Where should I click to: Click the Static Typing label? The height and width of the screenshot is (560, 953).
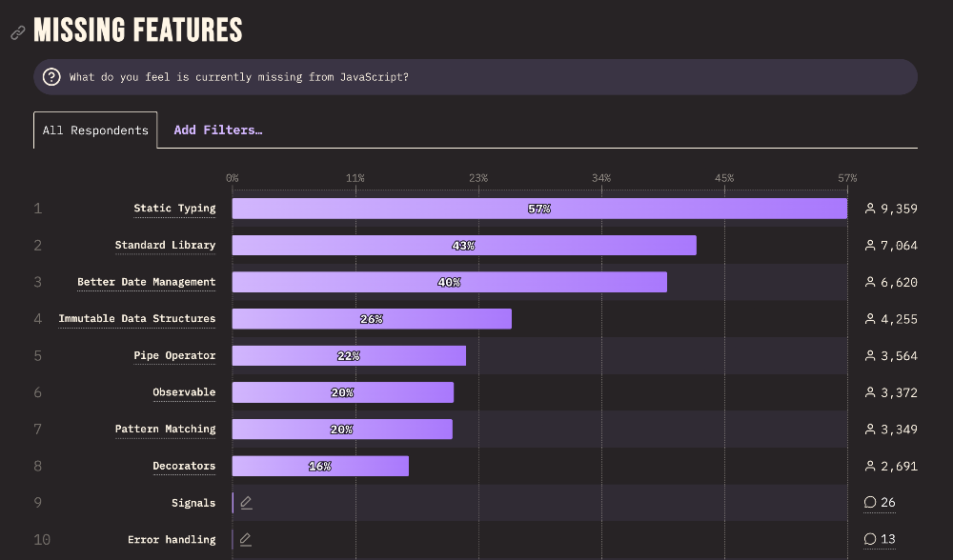pos(174,209)
